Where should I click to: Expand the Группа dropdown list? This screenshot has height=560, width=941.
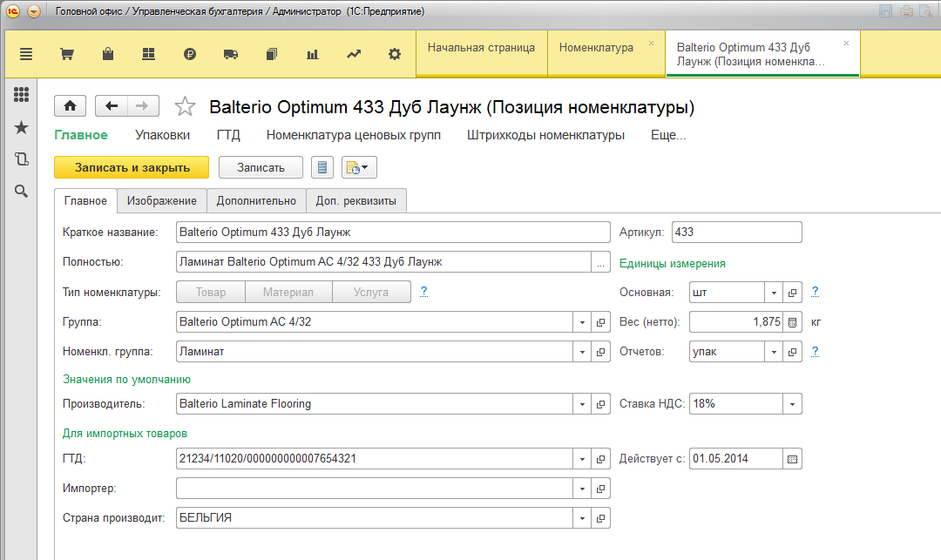[x=582, y=322]
